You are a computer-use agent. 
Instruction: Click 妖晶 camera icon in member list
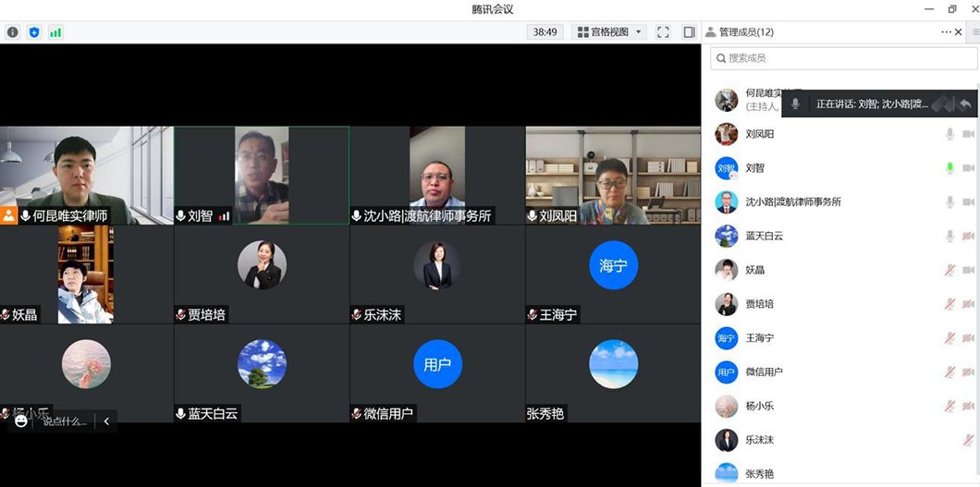[968, 270]
